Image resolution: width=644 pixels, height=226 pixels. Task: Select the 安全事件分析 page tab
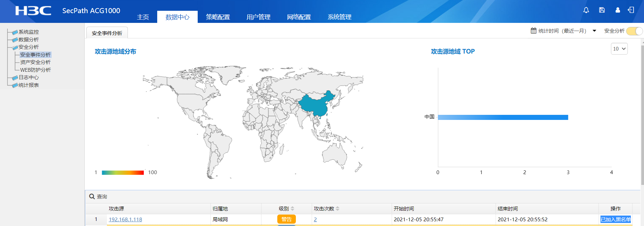click(x=107, y=33)
